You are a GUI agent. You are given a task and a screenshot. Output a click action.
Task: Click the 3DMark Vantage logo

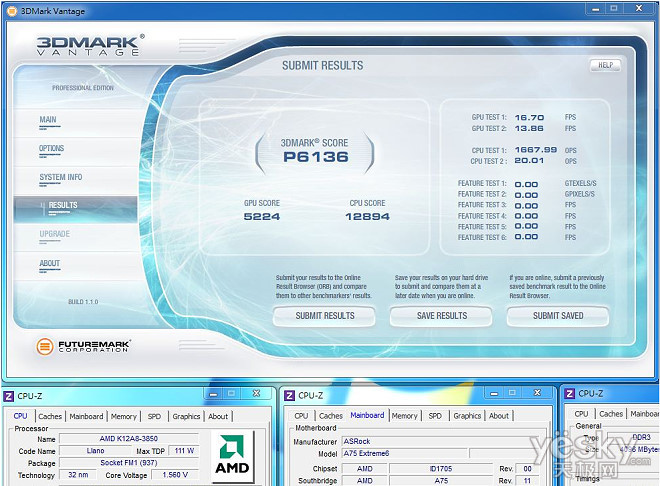pyautogui.click(x=90, y=45)
